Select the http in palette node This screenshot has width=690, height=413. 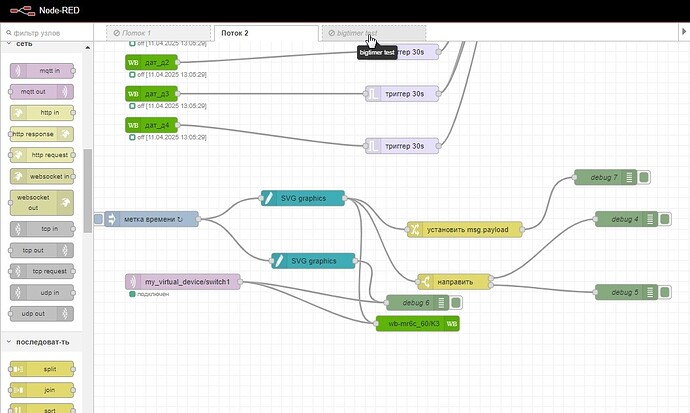[42, 113]
